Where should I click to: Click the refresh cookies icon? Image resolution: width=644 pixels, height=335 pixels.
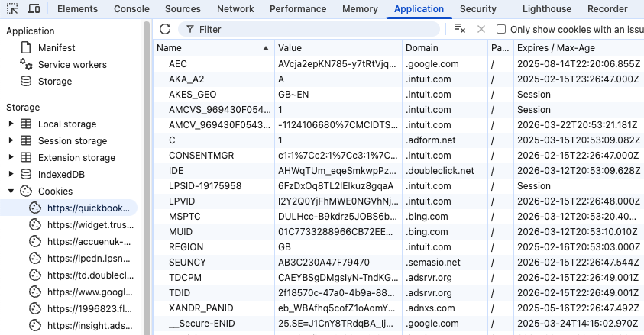[165, 29]
